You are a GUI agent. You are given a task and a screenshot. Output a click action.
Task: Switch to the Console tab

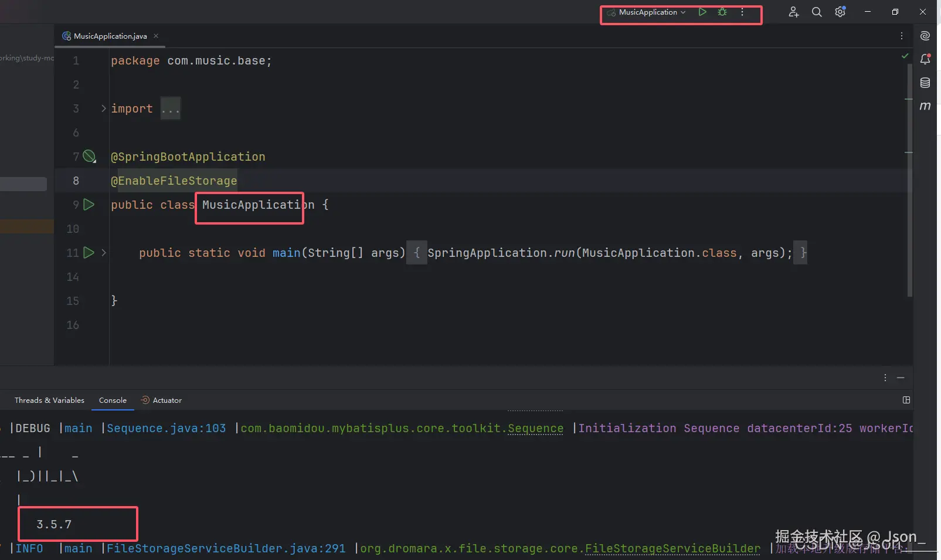tap(113, 401)
